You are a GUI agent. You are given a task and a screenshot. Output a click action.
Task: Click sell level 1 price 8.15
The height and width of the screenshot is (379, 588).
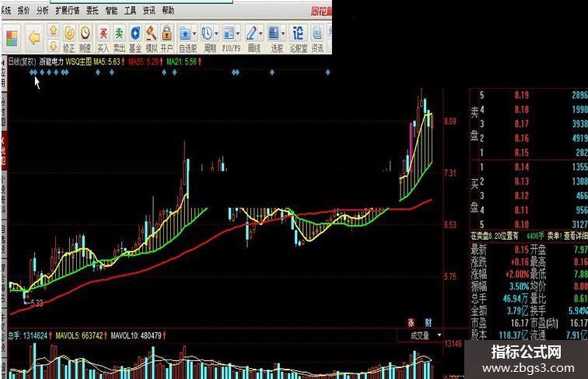click(521, 152)
